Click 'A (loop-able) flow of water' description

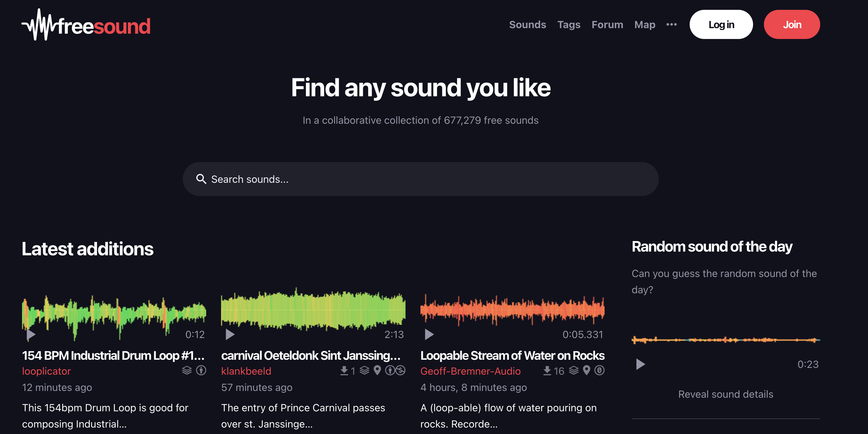pyautogui.click(x=509, y=416)
